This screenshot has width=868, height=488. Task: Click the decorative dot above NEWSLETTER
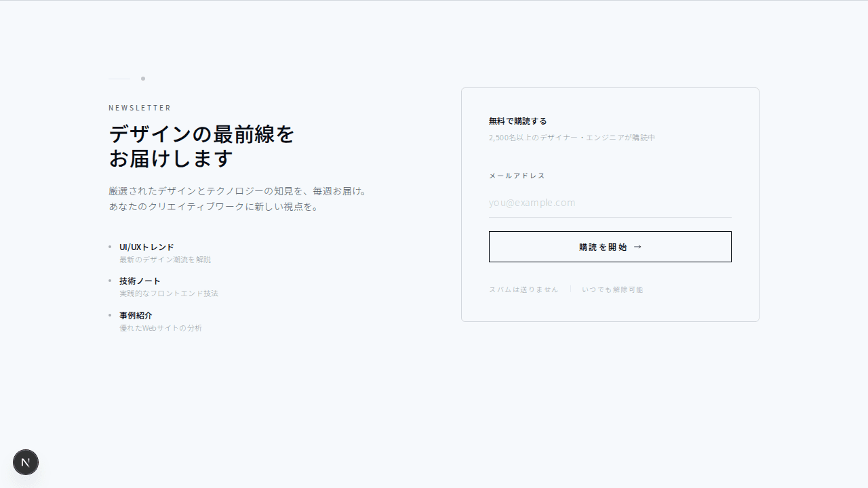(x=143, y=79)
